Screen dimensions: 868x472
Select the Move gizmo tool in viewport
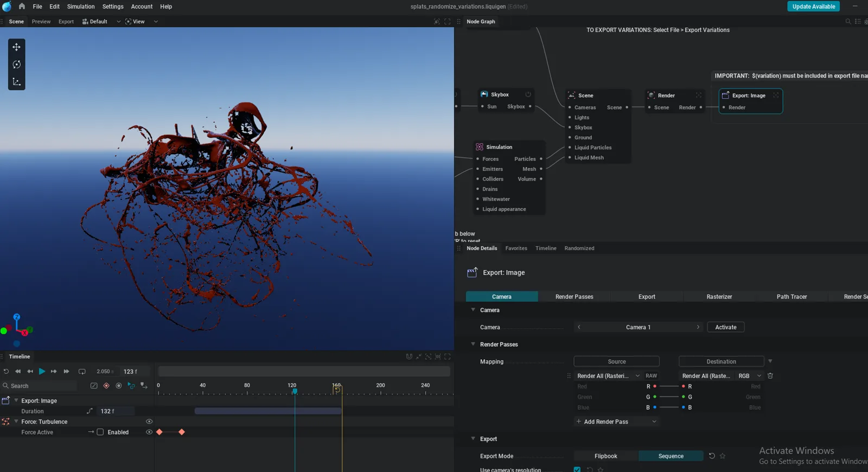coord(17,47)
